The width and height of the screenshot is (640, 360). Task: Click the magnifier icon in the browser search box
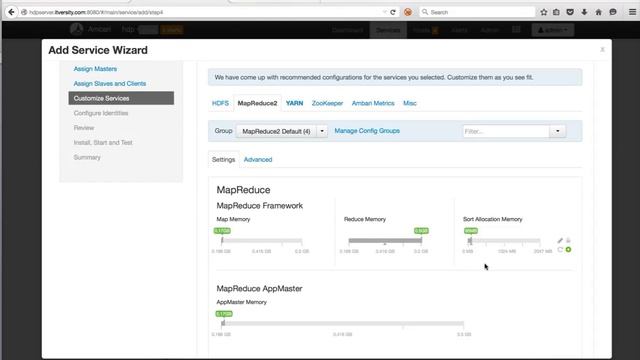(x=425, y=12)
